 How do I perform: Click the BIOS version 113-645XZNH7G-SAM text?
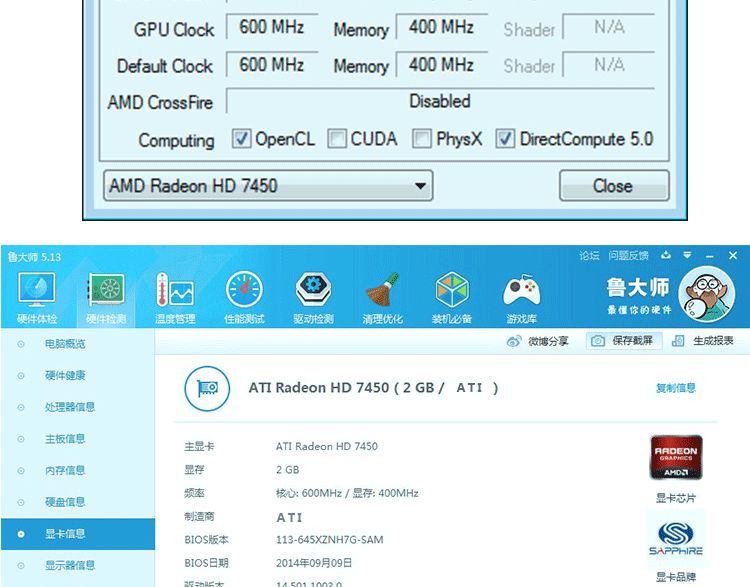tap(330, 540)
